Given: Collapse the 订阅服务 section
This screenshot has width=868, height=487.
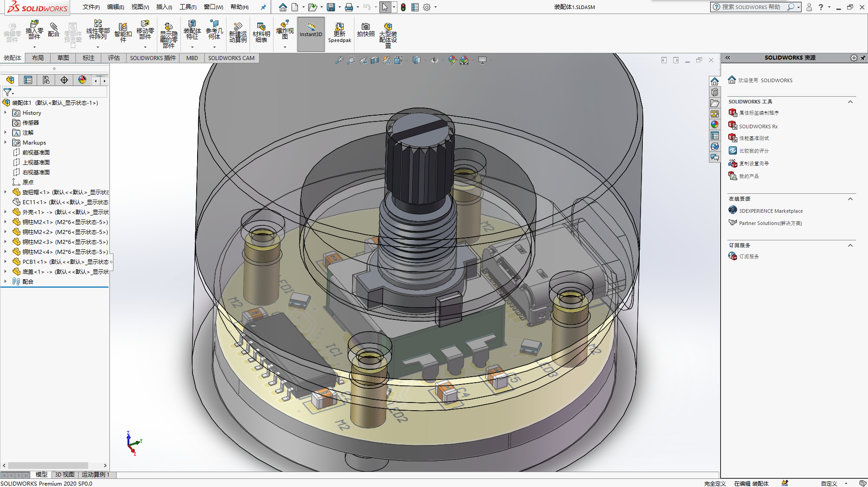Looking at the screenshot, I should [850, 245].
